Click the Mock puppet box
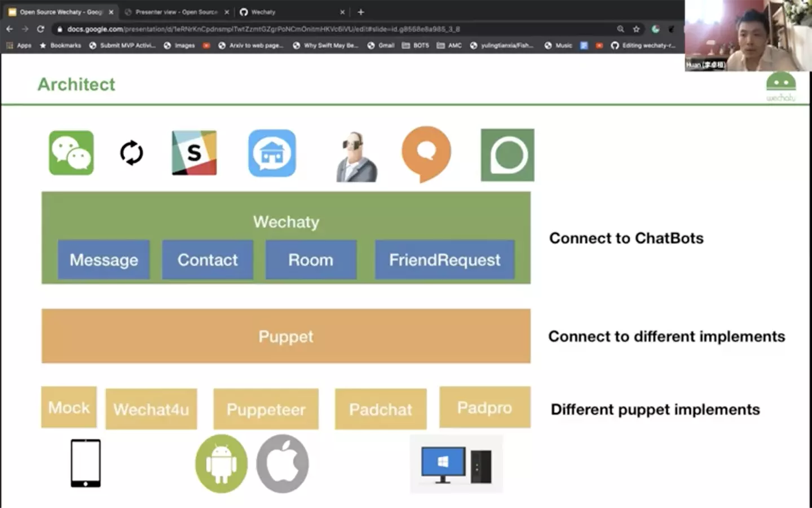 [x=69, y=407]
